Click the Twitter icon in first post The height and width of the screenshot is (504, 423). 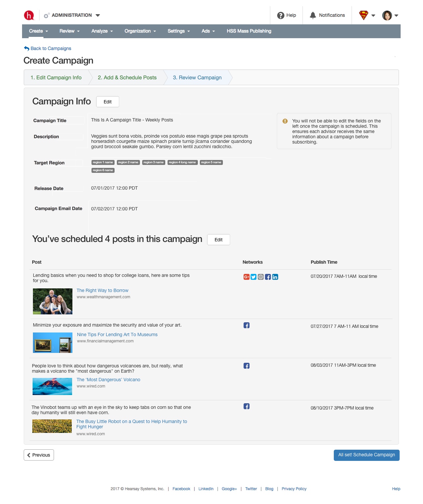point(253,277)
